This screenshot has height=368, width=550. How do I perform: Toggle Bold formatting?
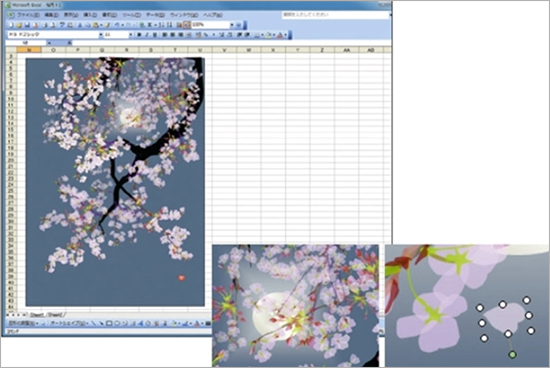pyautogui.click(x=139, y=35)
